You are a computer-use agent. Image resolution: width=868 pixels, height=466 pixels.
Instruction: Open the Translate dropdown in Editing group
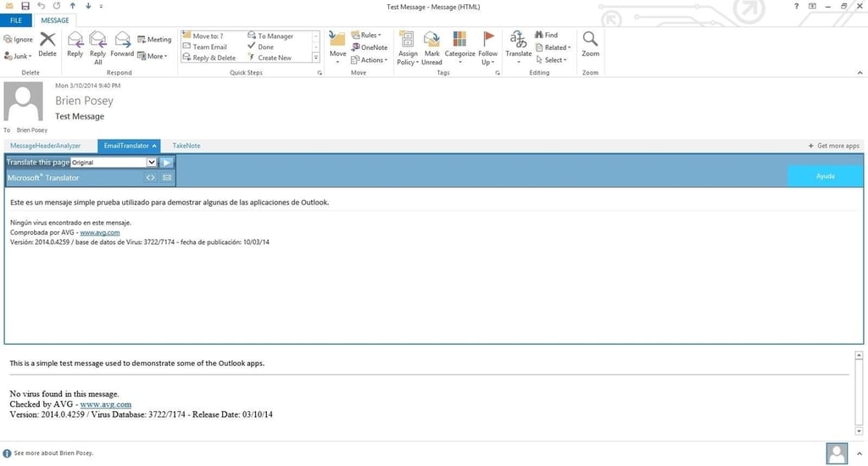point(518,48)
